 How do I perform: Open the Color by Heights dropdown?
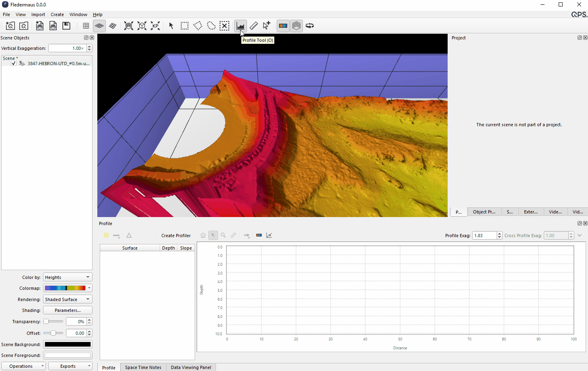pyautogui.click(x=68, y=277)
